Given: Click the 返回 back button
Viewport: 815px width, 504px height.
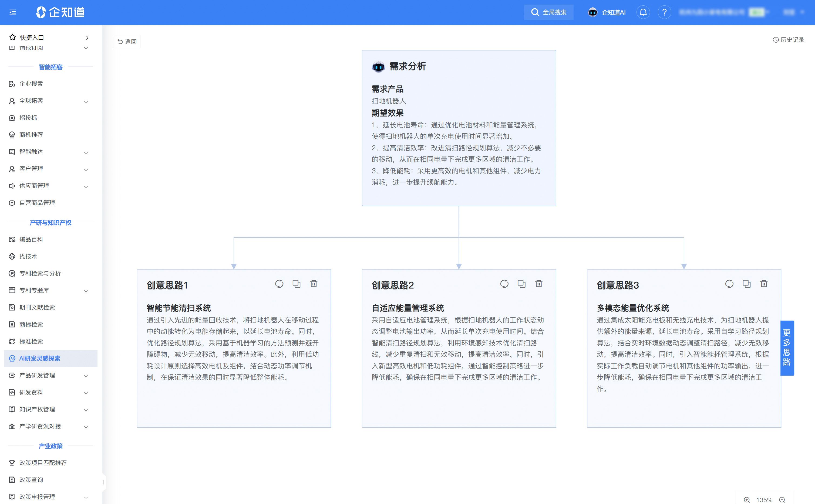Looking at the screenshot, I should click(127, 42).
